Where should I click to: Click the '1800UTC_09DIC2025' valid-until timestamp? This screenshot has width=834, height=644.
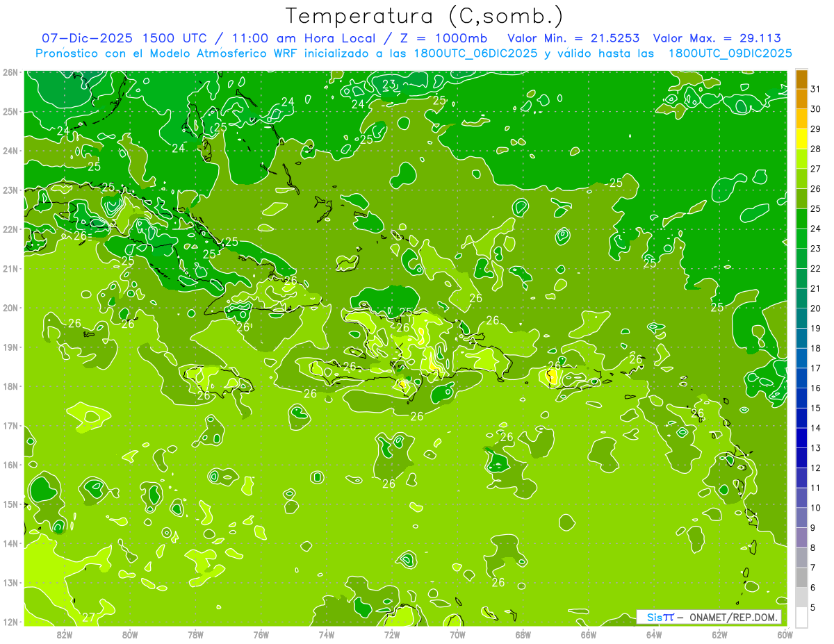730,53
